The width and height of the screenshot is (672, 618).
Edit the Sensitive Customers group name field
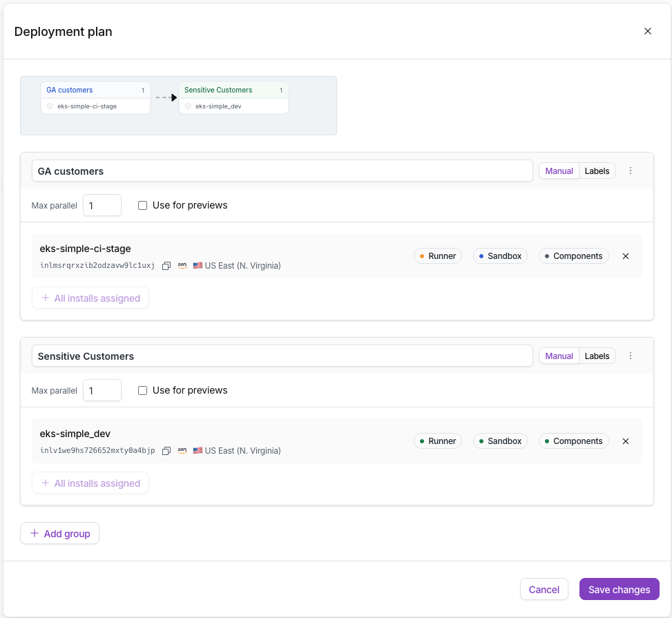click(282, 356)
